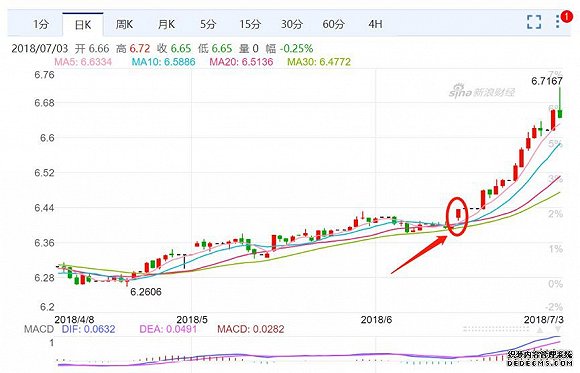Click the date text 2018/07/03
This screenshot has height=373, width=580.
pyautogui.click(x=40, y=48)
